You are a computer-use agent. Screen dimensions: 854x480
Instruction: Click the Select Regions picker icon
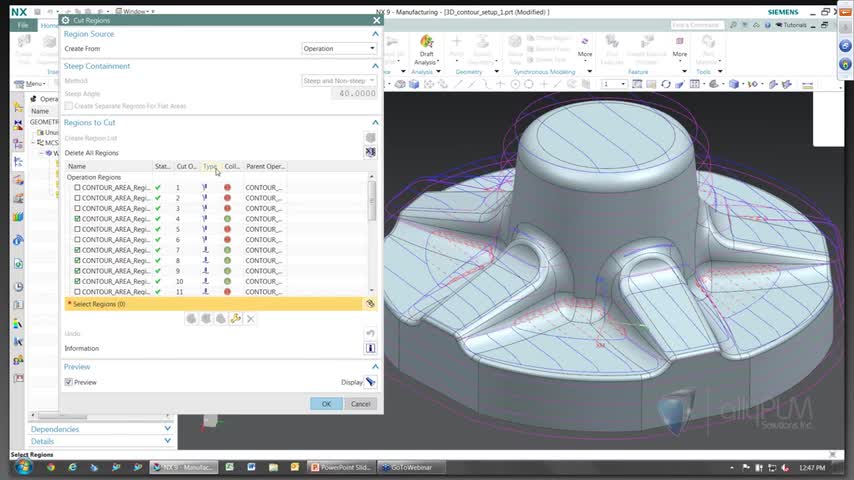[370, 303]
